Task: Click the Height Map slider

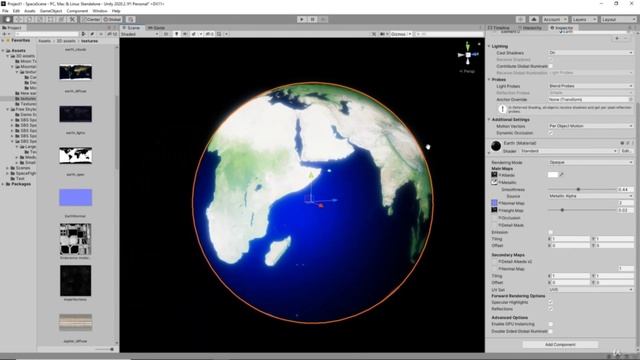Action: coord(582,210)
